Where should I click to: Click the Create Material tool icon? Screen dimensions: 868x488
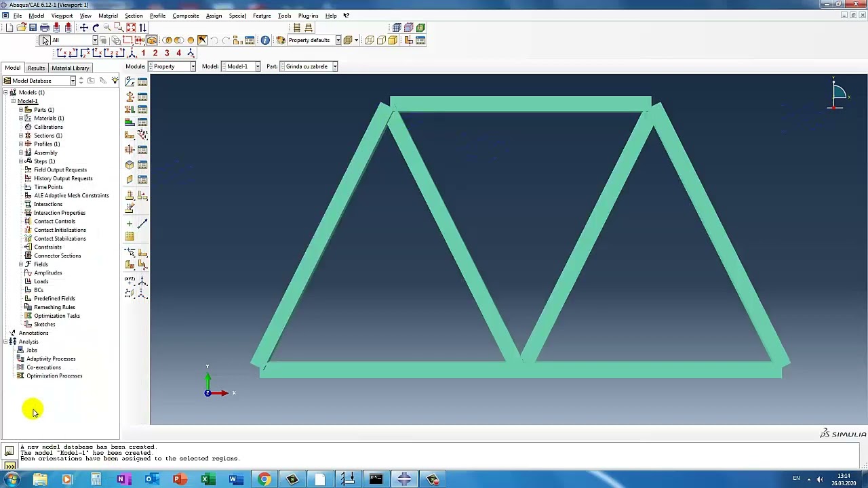(130, 81)
